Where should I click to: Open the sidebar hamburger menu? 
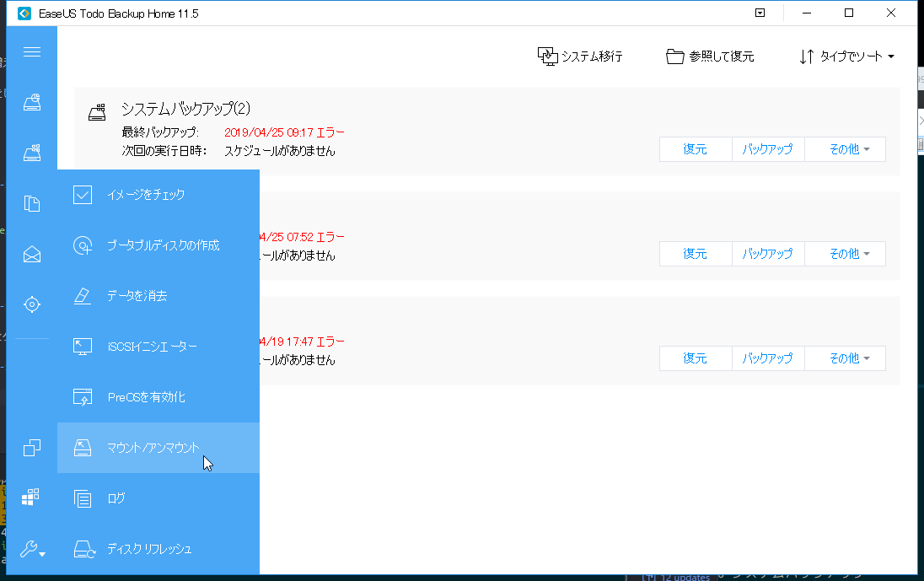pos(32,51)
